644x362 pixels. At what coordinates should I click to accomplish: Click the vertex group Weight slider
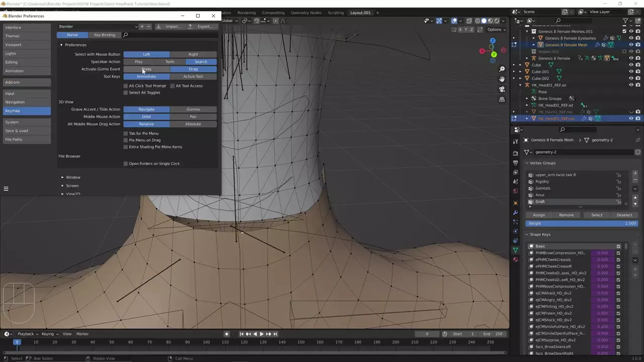(x=581, y=223)
